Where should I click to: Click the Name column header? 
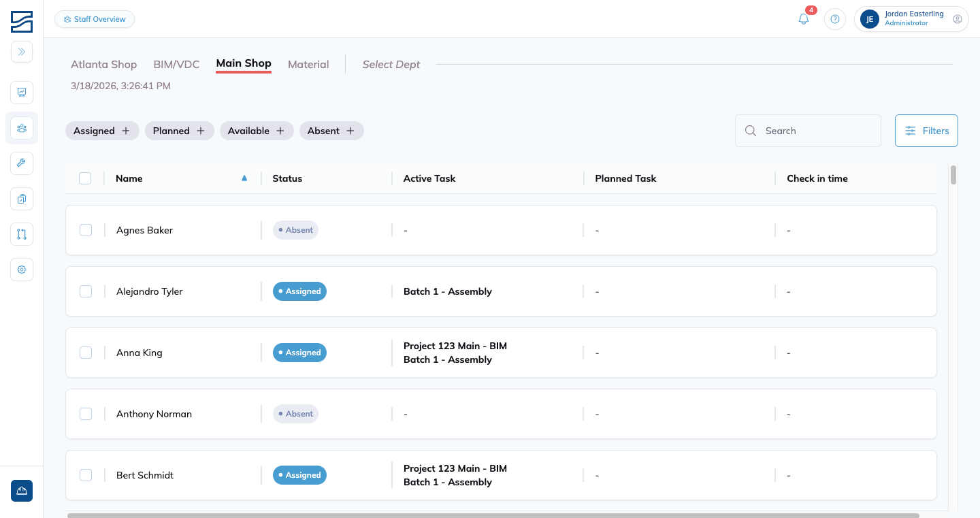point(129,178)
